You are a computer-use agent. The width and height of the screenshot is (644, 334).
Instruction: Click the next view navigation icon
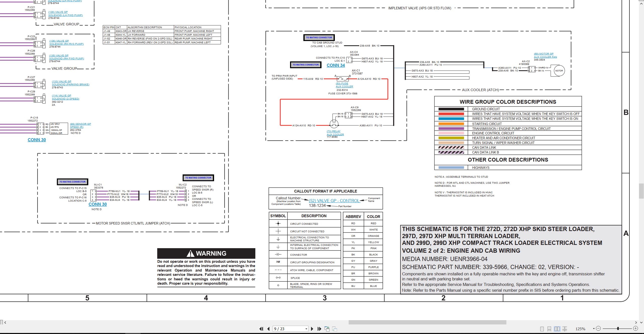[335, 329]
